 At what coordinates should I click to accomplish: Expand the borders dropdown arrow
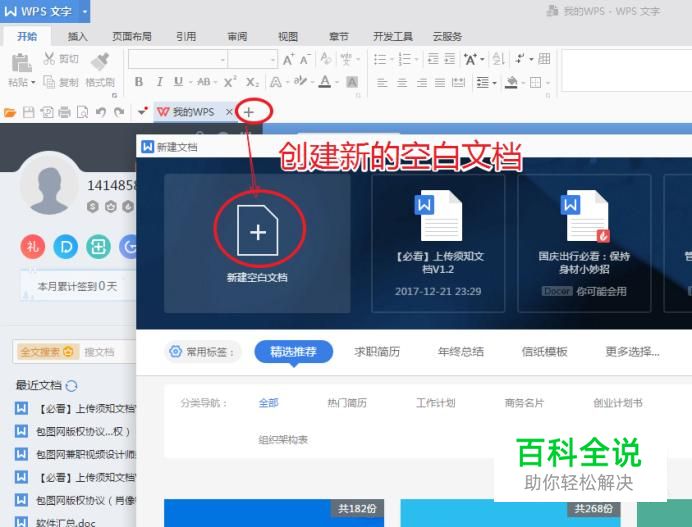pyautogui.click(x=548, y=83)
